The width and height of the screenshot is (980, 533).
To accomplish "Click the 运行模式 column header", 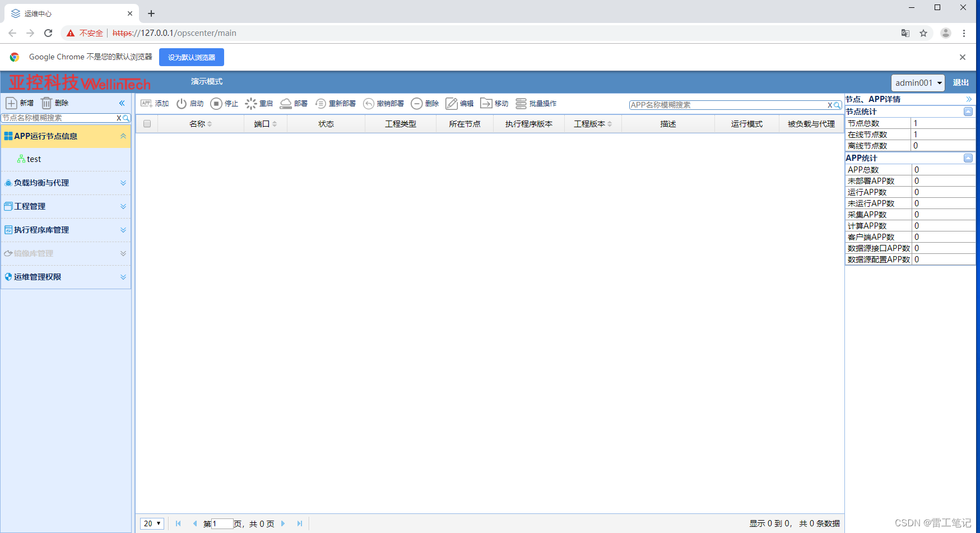I will coord(747,124).
